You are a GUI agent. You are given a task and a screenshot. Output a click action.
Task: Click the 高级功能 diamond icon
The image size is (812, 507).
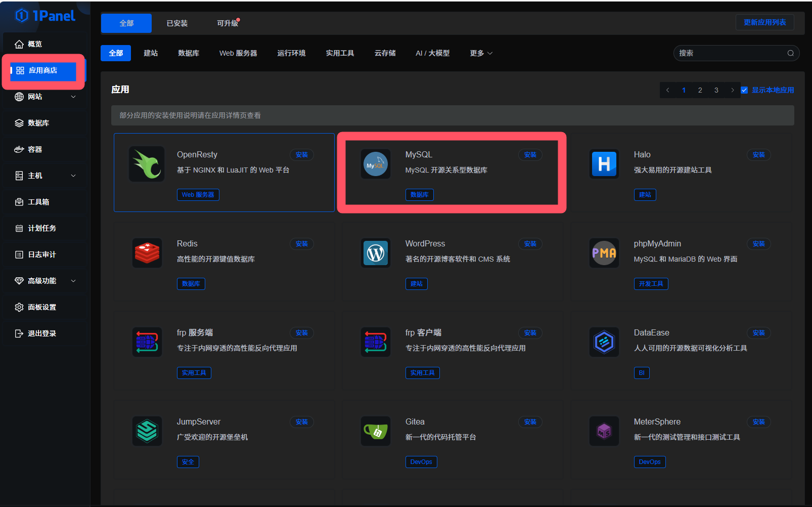tap(19, 281)
